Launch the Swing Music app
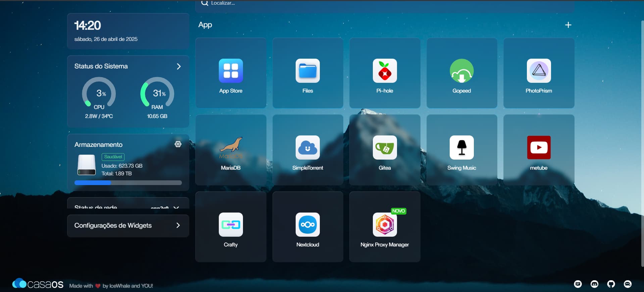The height and width of the screenshot is (292, 644). click(x=461, y=148)
